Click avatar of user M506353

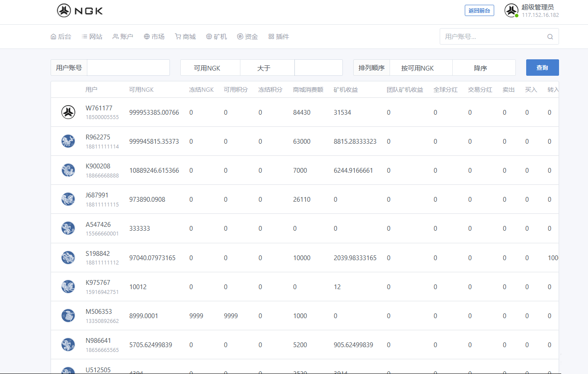pos(68,316)
